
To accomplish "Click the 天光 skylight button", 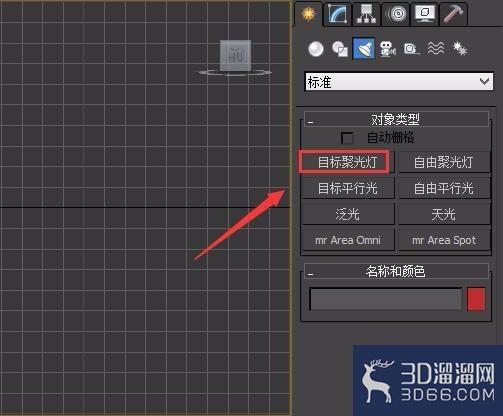I will pyautogui.click(x=444, y=214).
